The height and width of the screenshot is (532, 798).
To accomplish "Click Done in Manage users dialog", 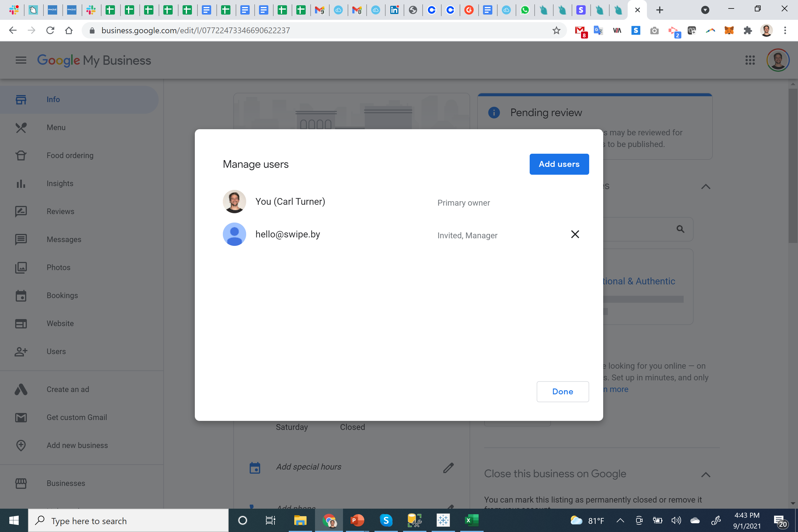I will (563, 391).
